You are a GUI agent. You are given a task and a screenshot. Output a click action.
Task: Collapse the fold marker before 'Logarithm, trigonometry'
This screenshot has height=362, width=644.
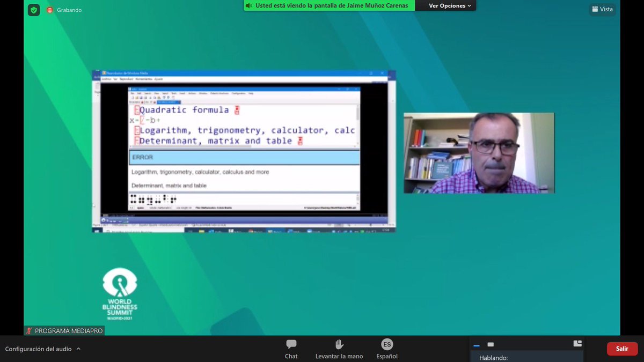137,131
